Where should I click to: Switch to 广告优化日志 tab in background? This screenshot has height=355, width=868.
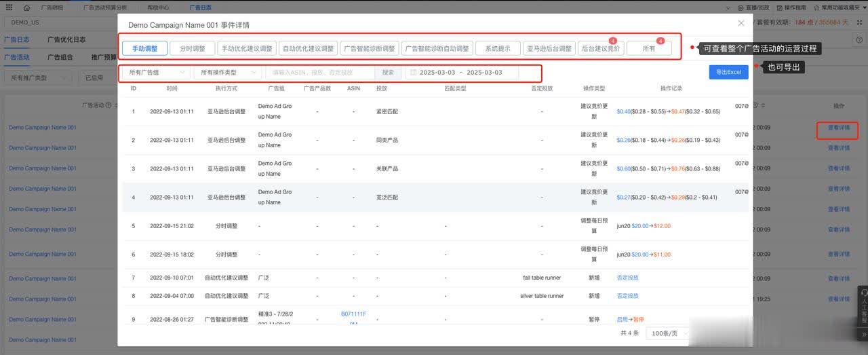pos(66,39)
